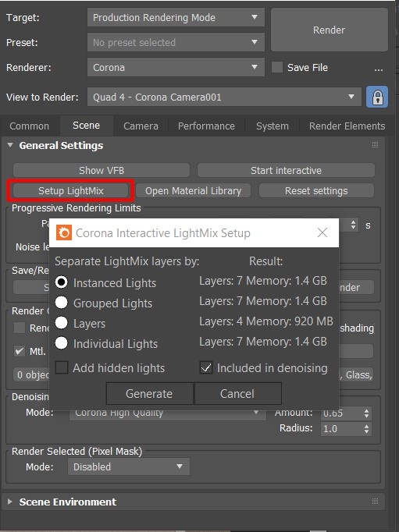
Task: Uncheck Included in denoising
Action: click(206, 367)
